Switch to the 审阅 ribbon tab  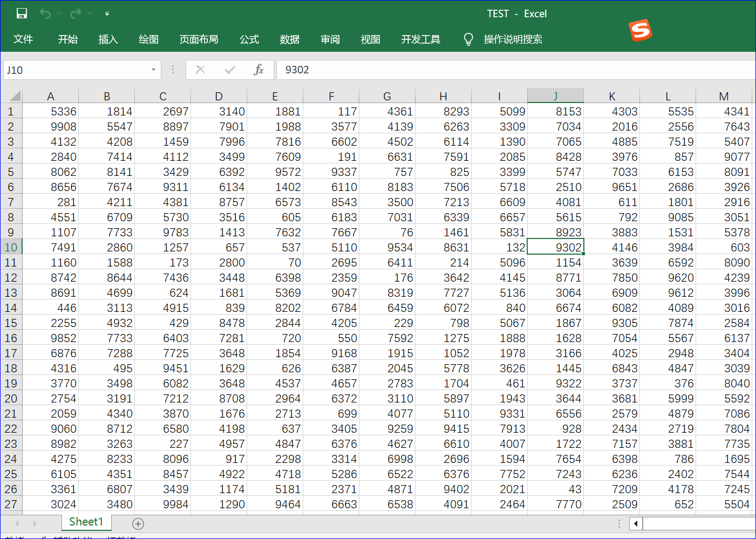coord(330,39)
